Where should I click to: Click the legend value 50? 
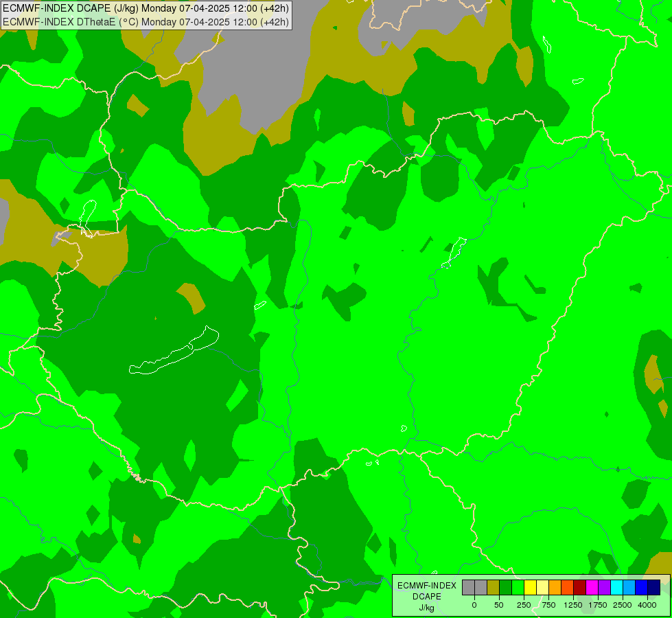pos(499,605)
